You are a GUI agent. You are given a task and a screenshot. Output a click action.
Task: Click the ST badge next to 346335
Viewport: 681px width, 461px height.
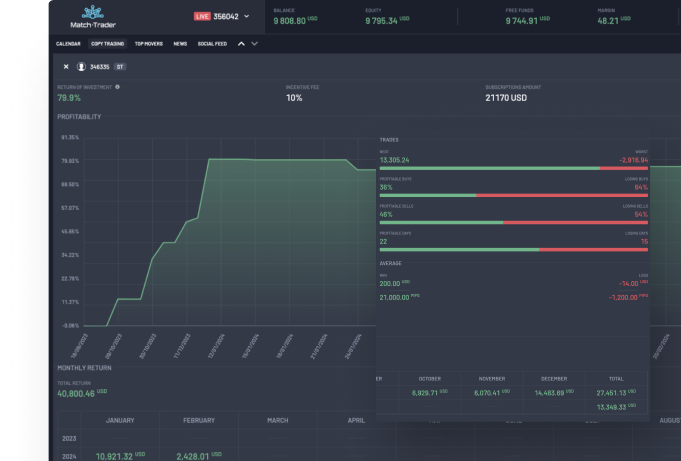[x=120, y=67]
